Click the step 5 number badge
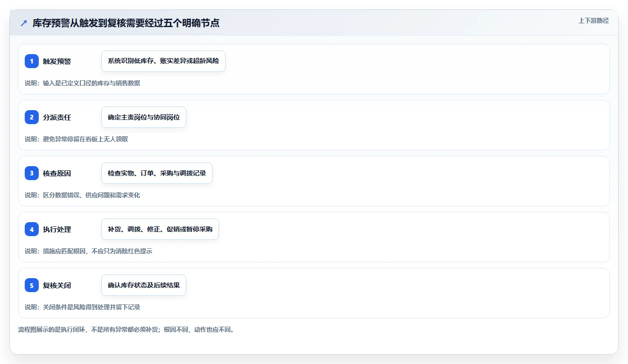The image size is (628, 364). click(x=32, y=285)
